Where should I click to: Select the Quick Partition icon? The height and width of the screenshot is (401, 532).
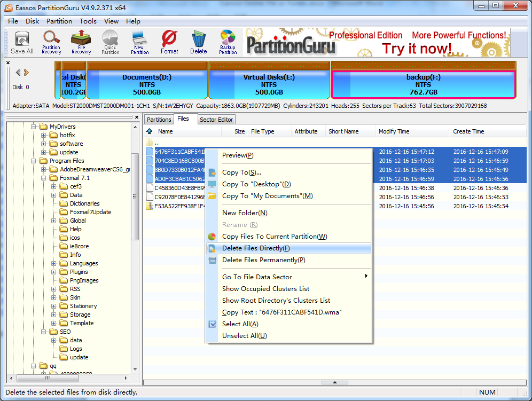(110, 42)
